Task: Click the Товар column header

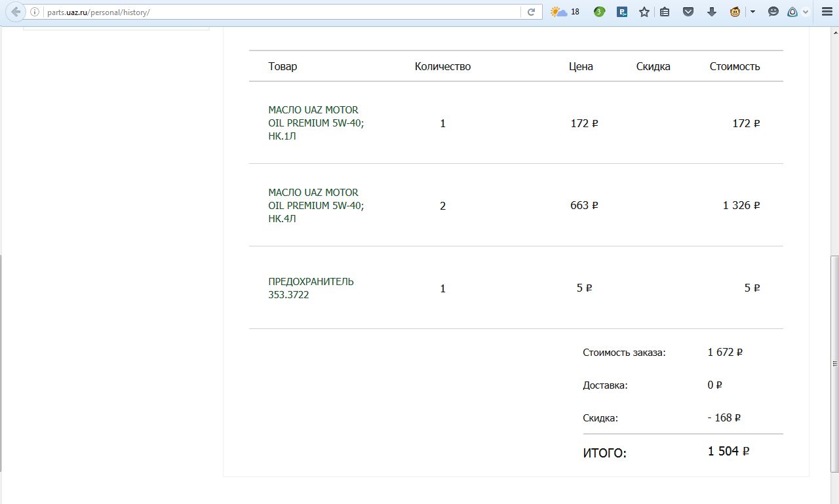Action: [x=283, y=66]
